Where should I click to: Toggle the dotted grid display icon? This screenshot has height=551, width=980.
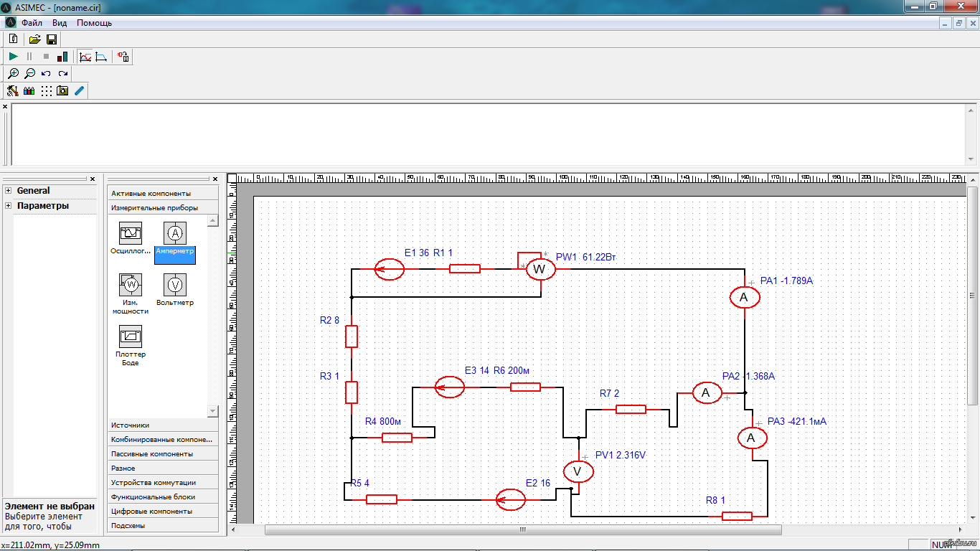click(x=46, y=90)
